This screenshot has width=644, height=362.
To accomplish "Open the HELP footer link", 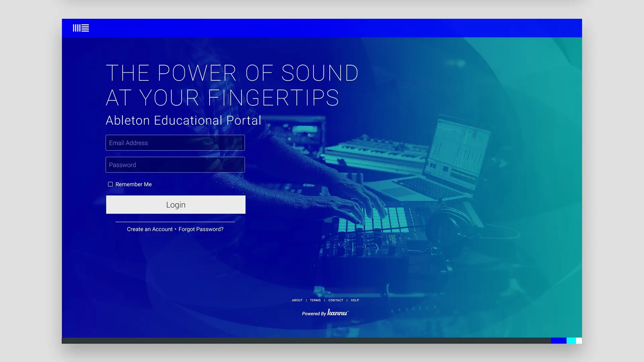I will (355, 300).
